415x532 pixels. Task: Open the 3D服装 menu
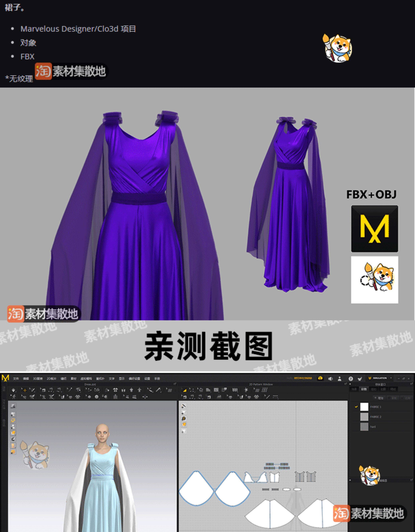coord(38,379)
